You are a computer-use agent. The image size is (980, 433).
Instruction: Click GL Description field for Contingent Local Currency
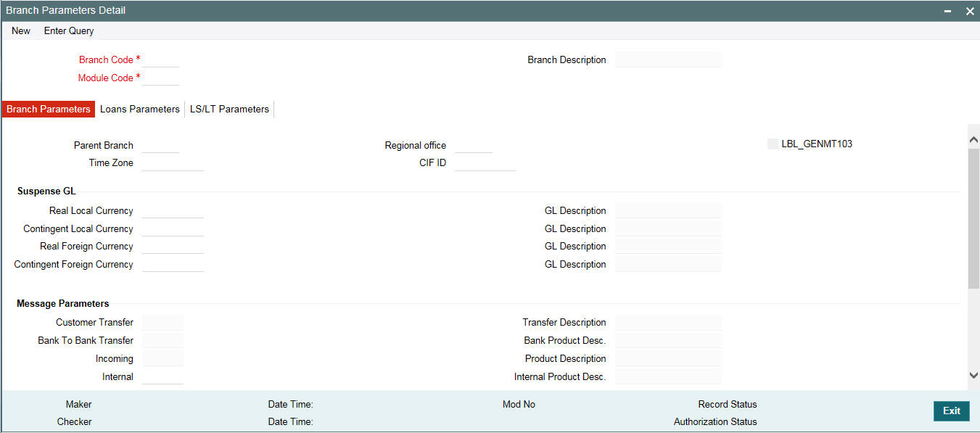tap(668, 228)
